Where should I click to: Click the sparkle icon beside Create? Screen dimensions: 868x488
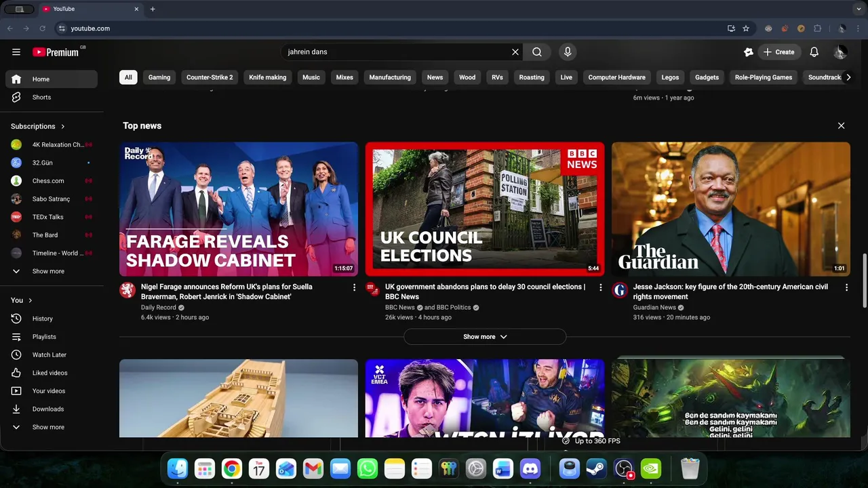(x=749, y=52)
